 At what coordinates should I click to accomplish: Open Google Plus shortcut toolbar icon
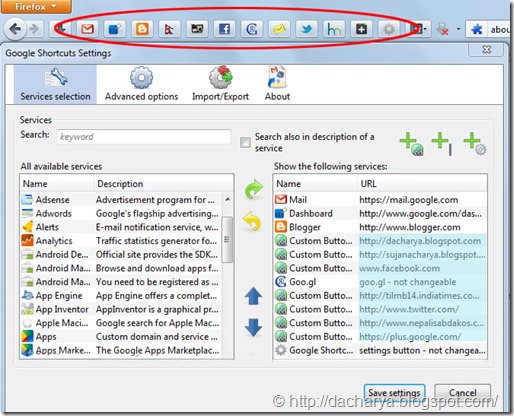(361, 29)
